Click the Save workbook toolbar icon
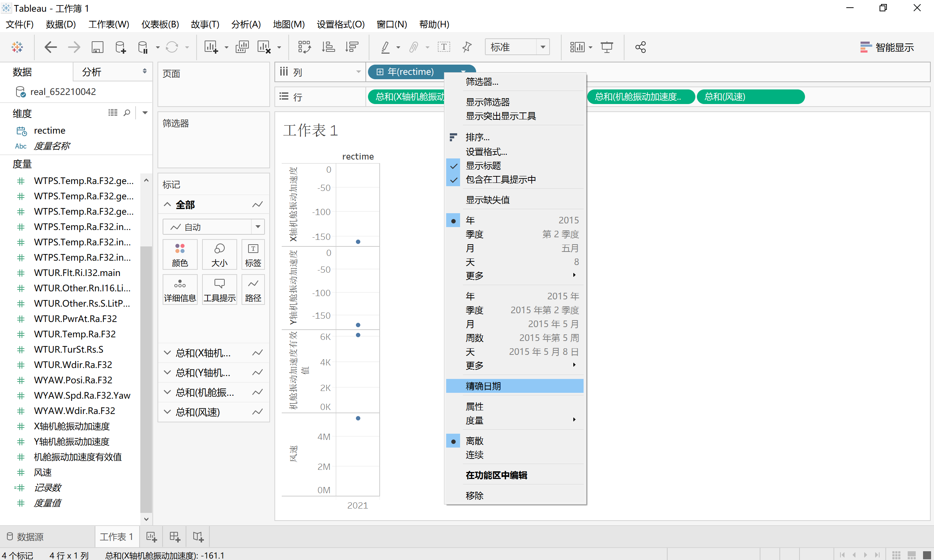 [x=97, y=47]
